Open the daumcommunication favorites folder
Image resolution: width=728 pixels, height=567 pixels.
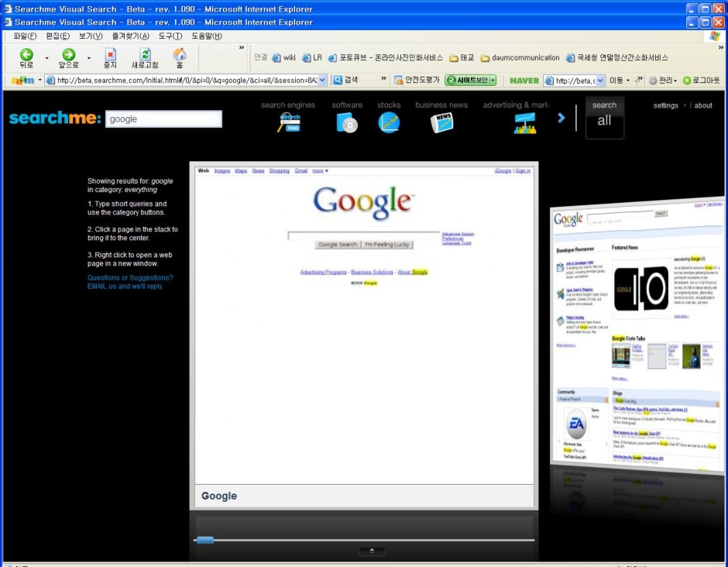coord(520,57)
